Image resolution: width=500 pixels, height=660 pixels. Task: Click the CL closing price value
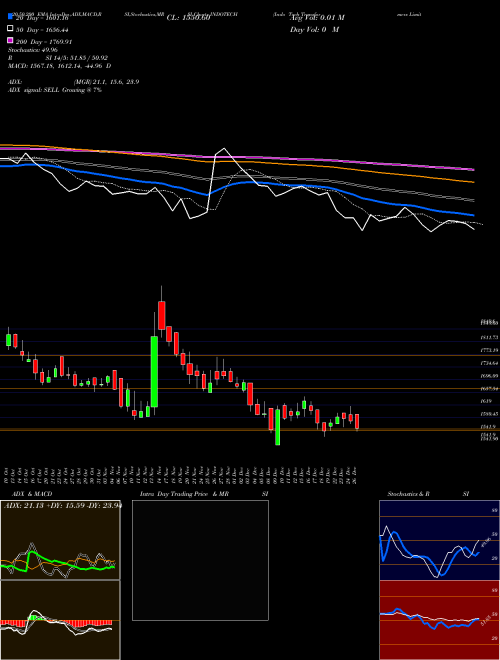188,18
